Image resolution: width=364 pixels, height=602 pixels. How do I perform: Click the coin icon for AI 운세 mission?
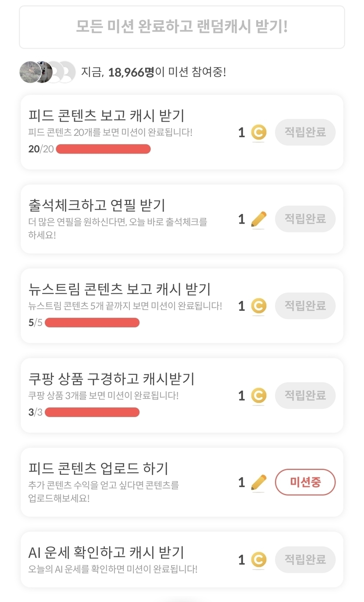(x=259, y=560)
